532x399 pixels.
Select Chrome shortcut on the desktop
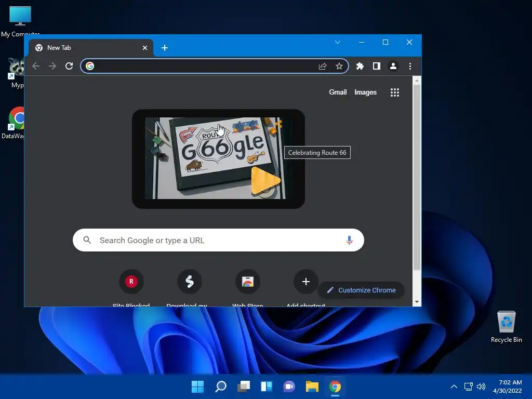point(16,123)
